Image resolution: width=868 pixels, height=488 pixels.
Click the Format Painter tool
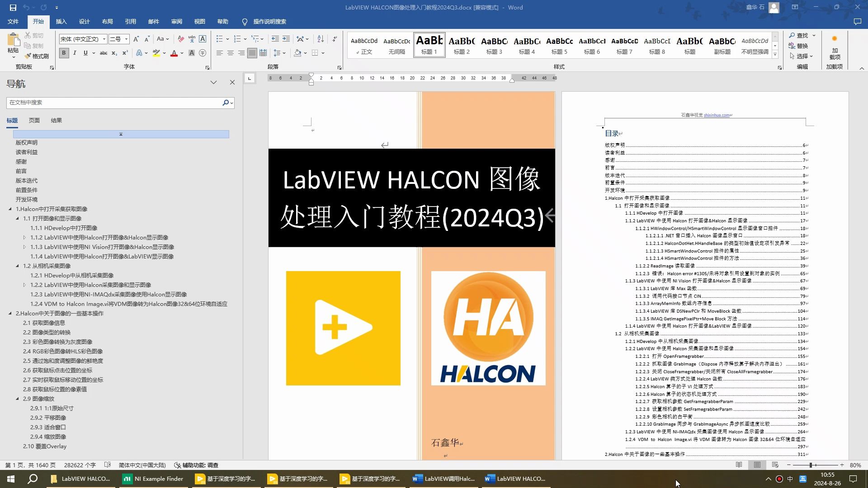(37, 56)
